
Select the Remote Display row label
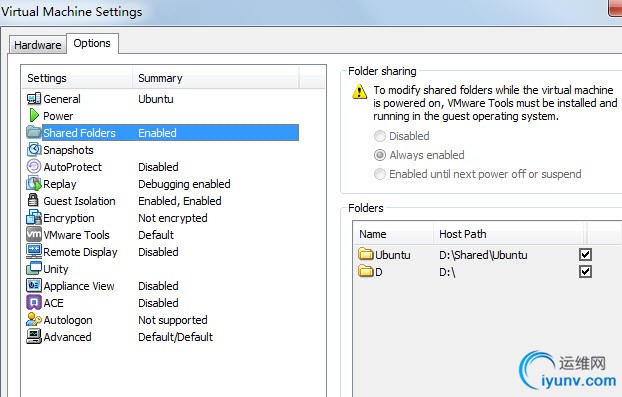[80, 252]
